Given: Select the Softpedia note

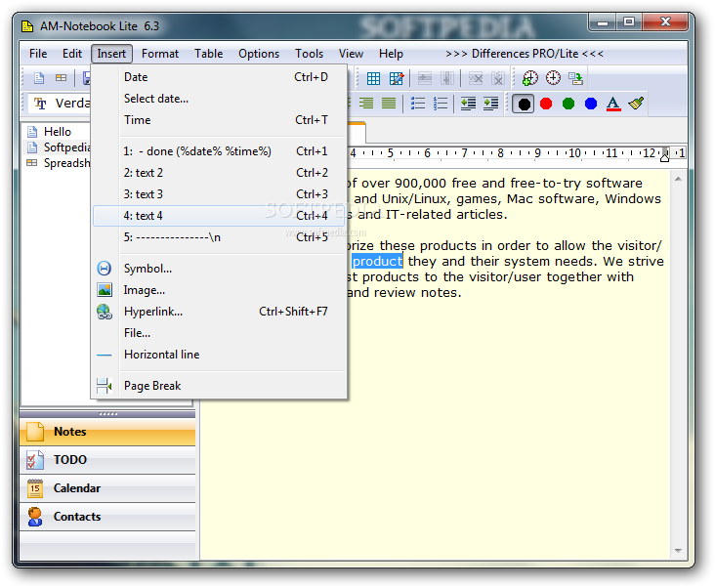Looking at the screenshot, I should 59,147.
